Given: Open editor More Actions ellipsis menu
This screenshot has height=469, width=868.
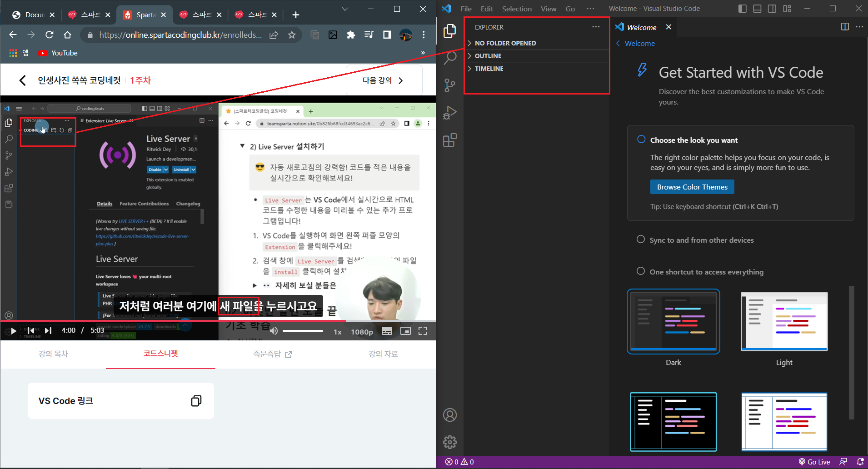Looking at the screenshot, I should (859, 27).
